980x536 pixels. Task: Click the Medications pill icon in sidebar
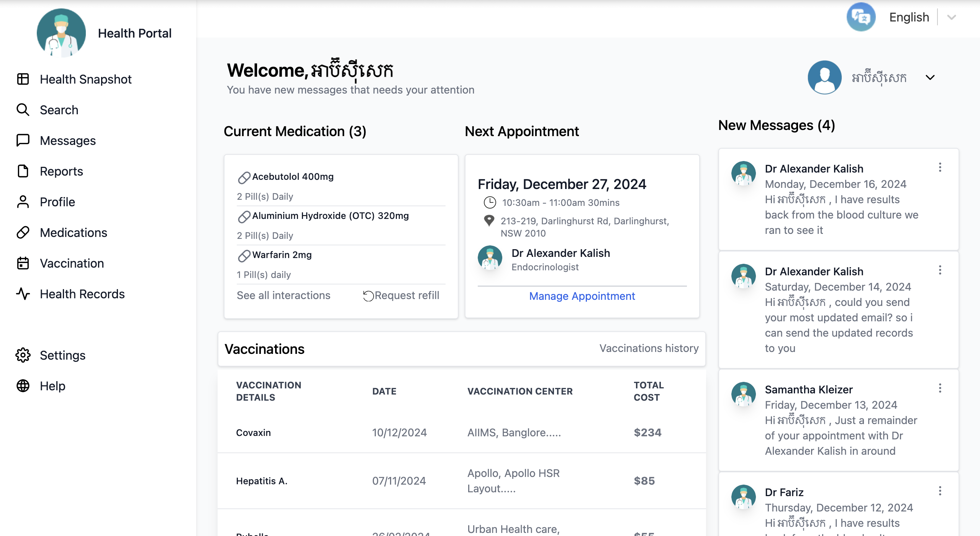(23, 232)
